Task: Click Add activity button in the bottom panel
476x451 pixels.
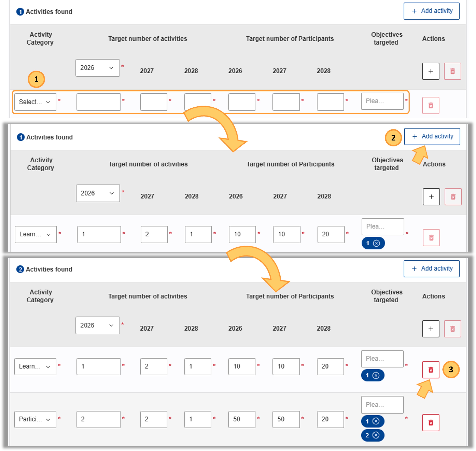Action: (431, 269)
